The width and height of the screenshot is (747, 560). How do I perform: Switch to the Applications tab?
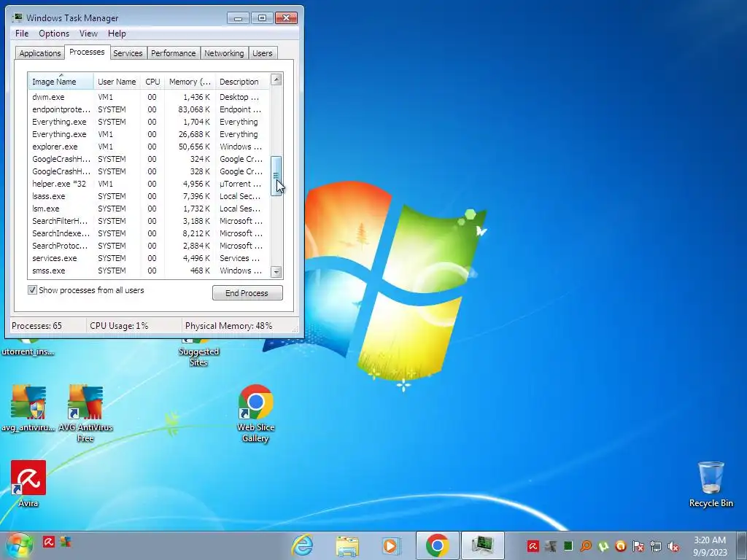(40, 52)
